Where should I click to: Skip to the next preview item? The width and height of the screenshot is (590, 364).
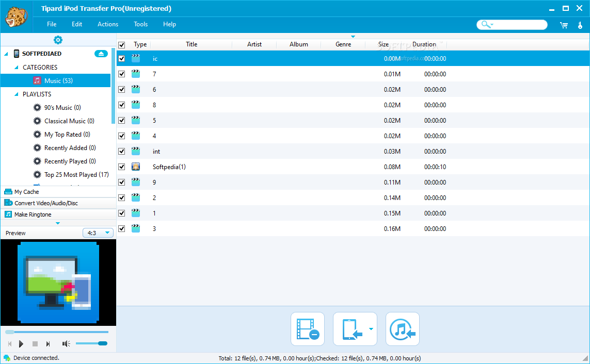click(48, 344)
